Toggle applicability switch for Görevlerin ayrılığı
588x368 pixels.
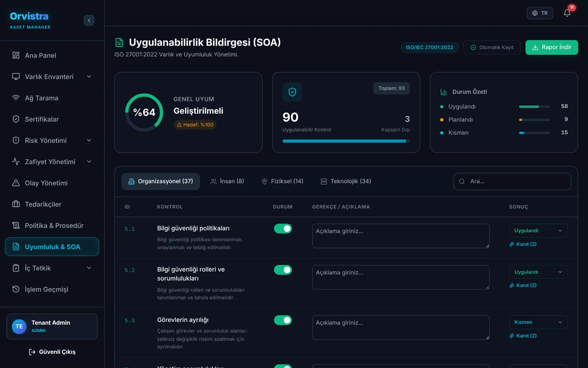tap(283, 320)
